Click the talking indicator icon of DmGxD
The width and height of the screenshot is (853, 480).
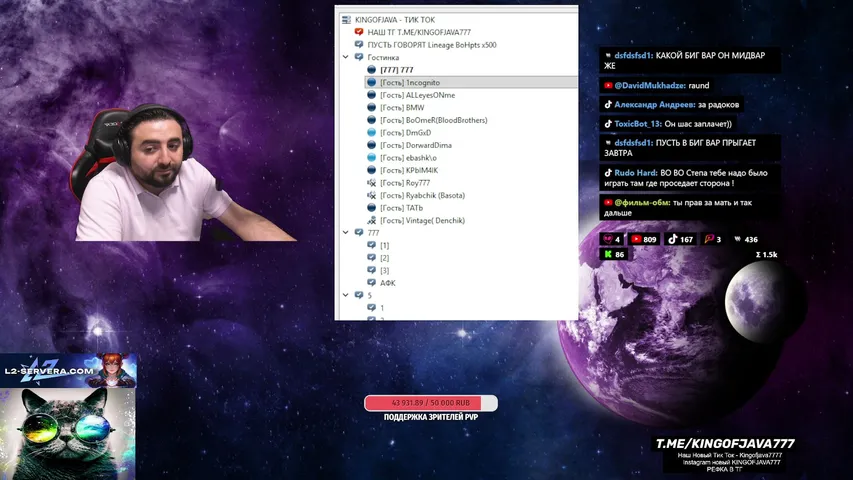point(372,132)
